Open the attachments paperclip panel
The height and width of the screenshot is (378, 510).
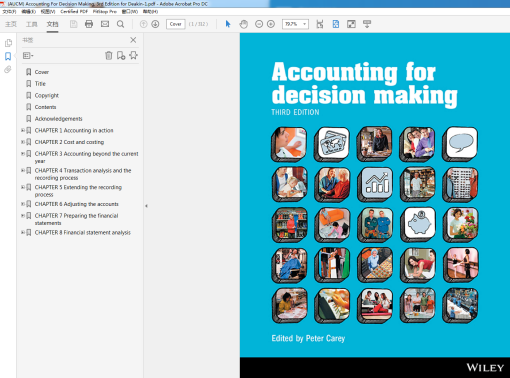pyautogui.click(x=8, y=69)
